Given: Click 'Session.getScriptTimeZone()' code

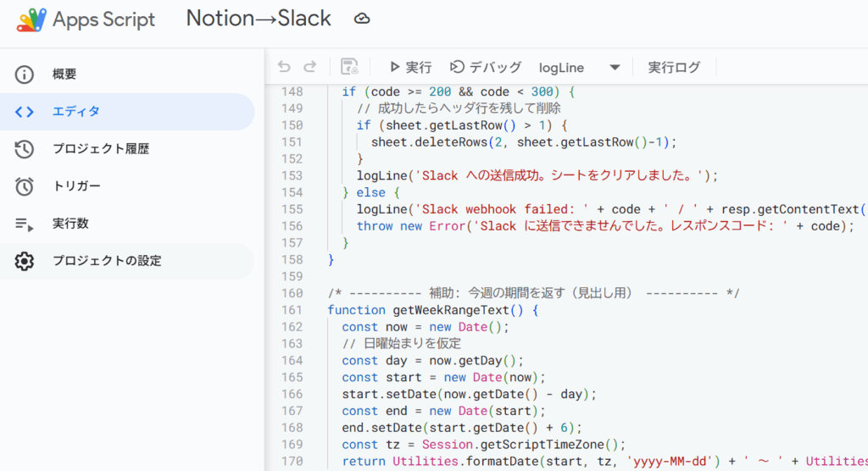Looking at the screenshot, I should click(x=523, y=445).
